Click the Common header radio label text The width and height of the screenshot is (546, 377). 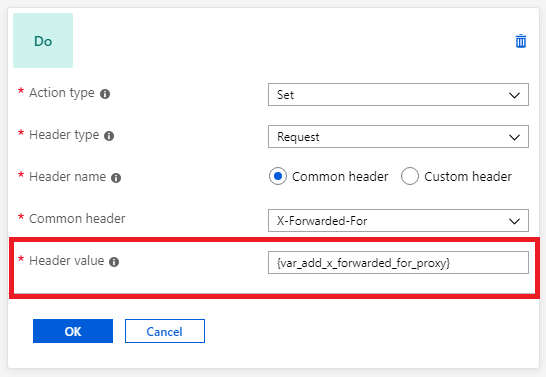pyautogui.click(x=340, y=176)
